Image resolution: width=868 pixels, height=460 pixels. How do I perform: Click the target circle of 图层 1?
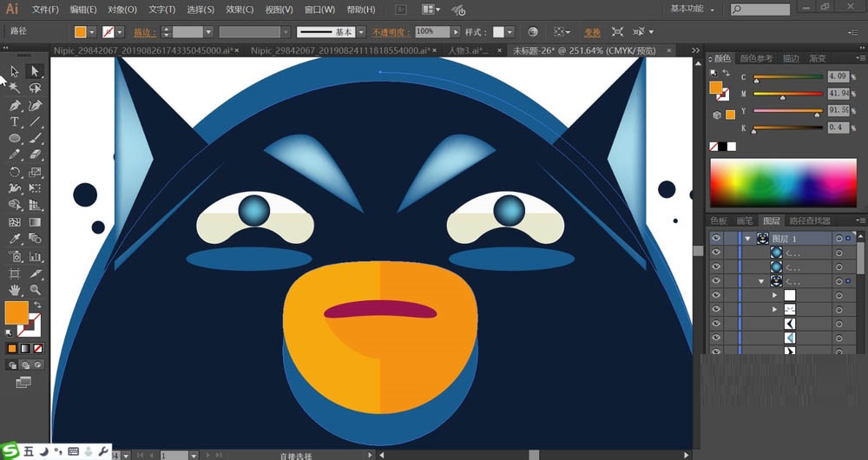point(838,238)
